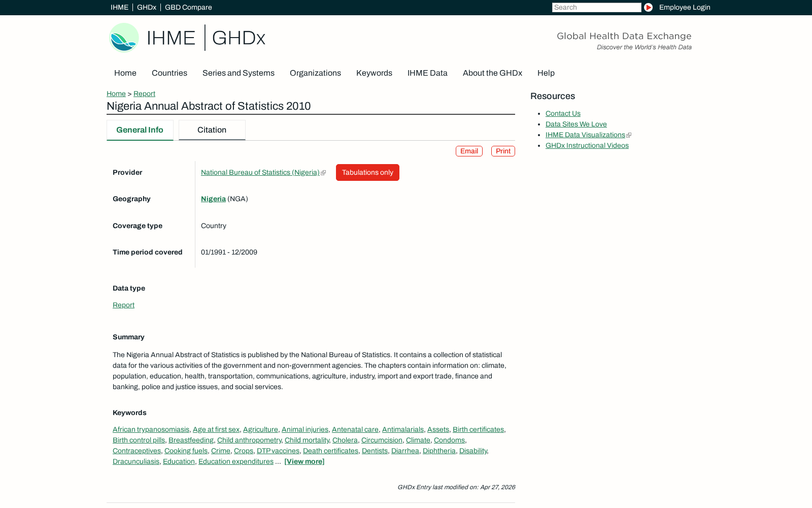Open Antimalarials keyword link
Viewport: 812px width, 508px height.
coord(403,429)
